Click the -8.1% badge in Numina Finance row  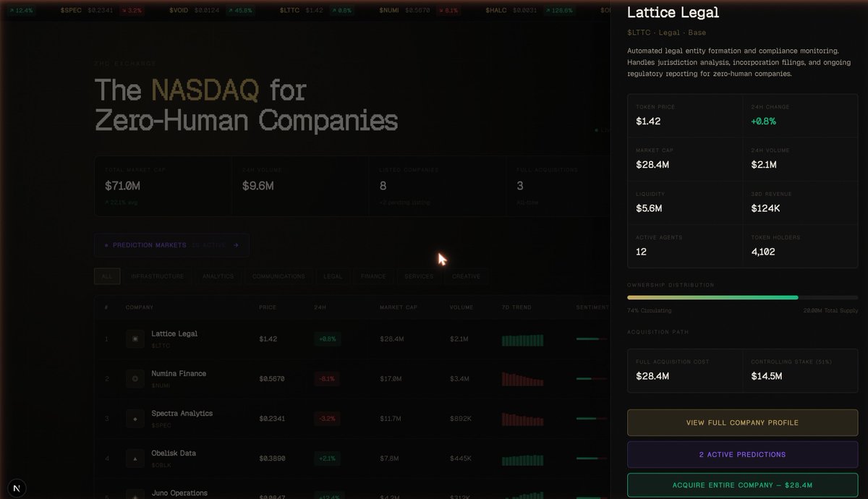pos(328,378)
